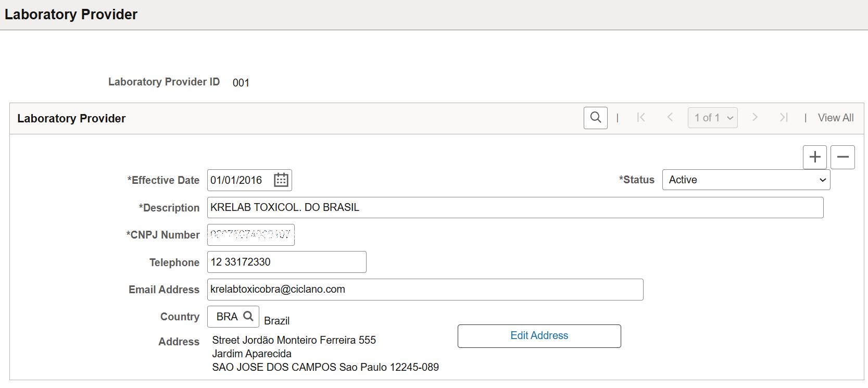Click the Email Address input field

(425, 290)
